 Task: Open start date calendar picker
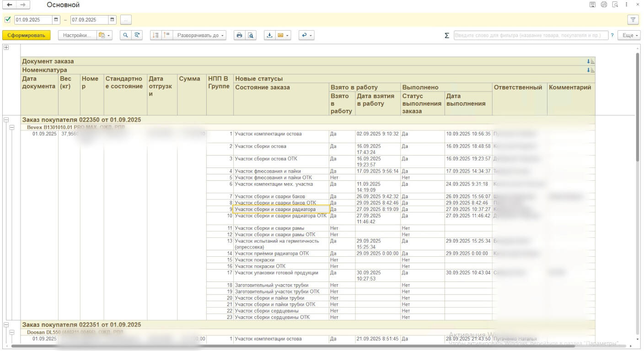(56, 20)
